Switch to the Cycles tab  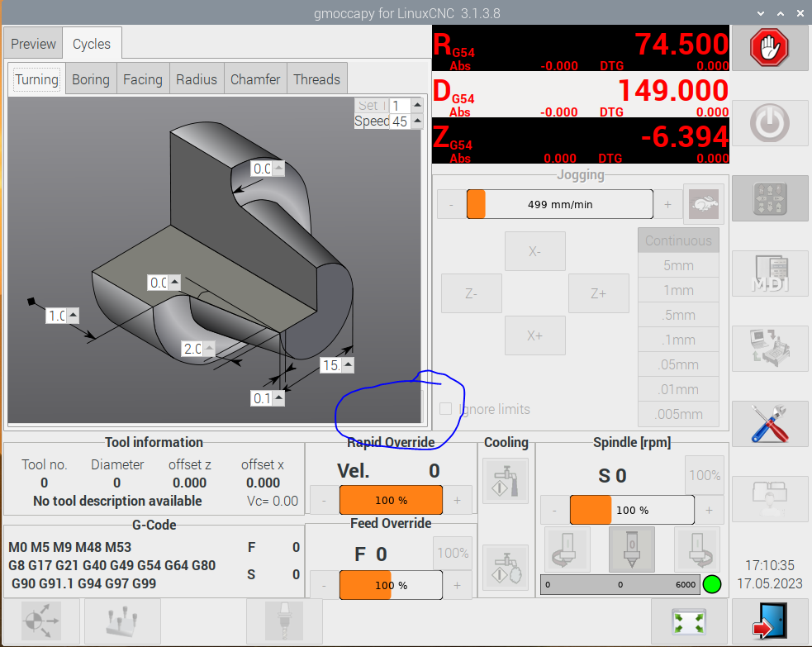tap(92, 44)
